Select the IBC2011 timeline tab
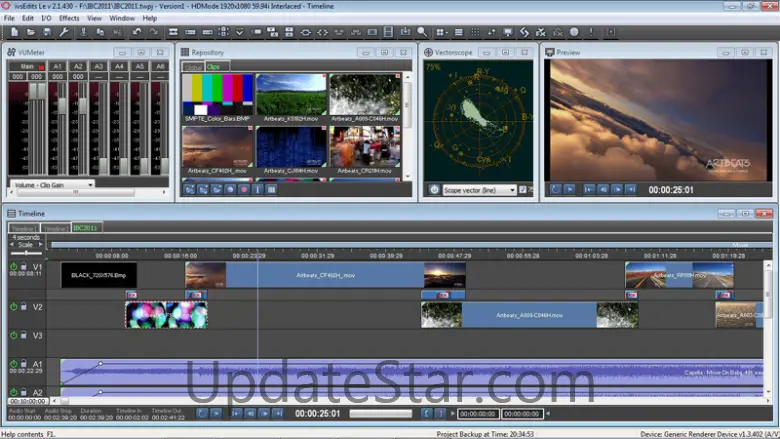The image size is (780, 439). coord(86,228)
